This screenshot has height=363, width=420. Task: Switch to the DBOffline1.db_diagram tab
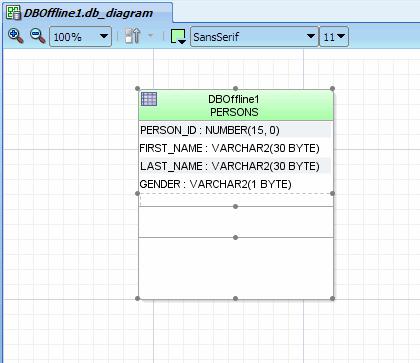coord(88,13)
